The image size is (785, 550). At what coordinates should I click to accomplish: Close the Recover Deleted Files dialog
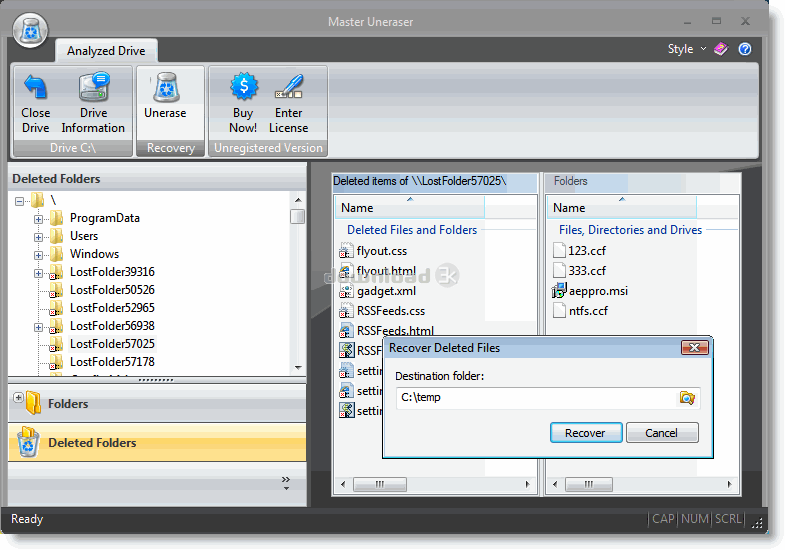coord(694,347)
